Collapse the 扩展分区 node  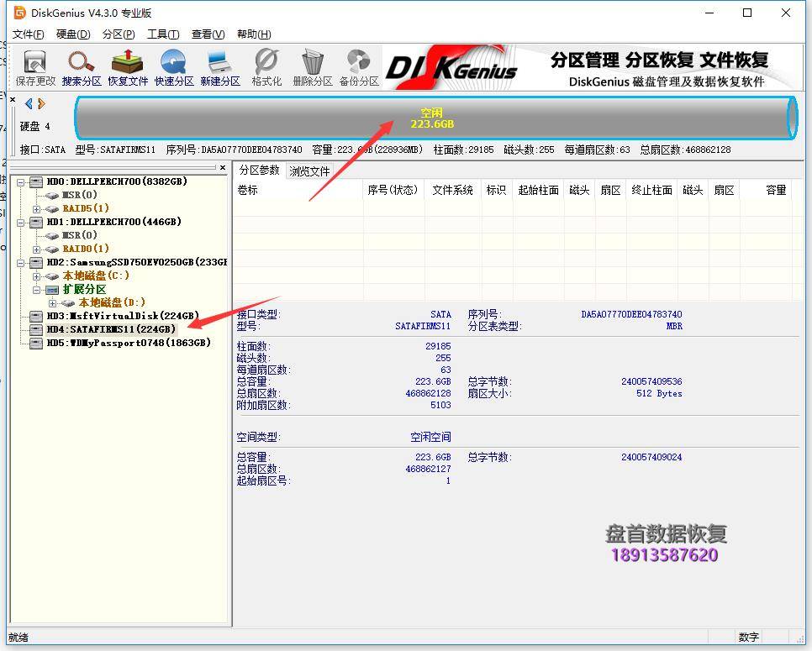point(39,289)
